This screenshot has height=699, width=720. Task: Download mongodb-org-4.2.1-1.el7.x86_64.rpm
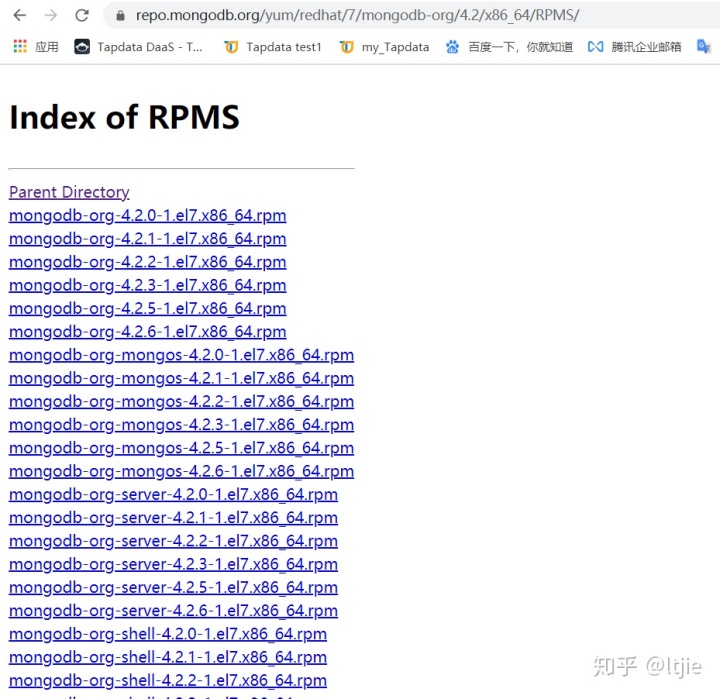tap(147, 239)
